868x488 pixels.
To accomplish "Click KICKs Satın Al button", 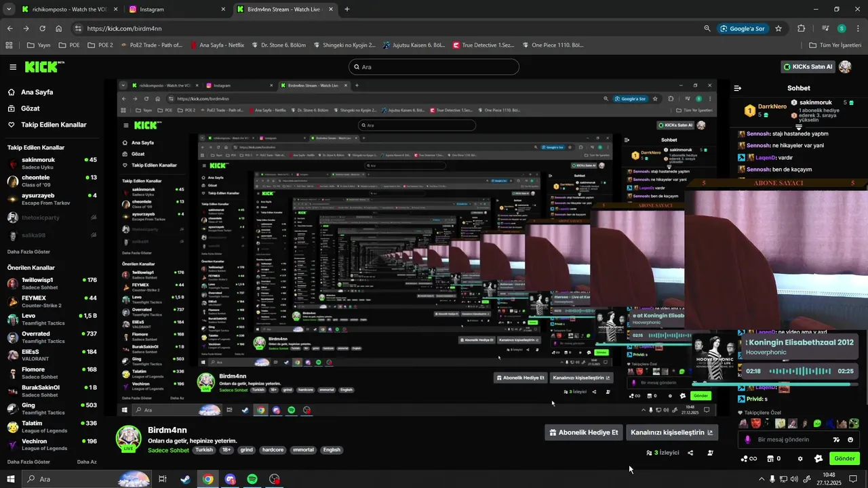I will [x=808, y=66].
